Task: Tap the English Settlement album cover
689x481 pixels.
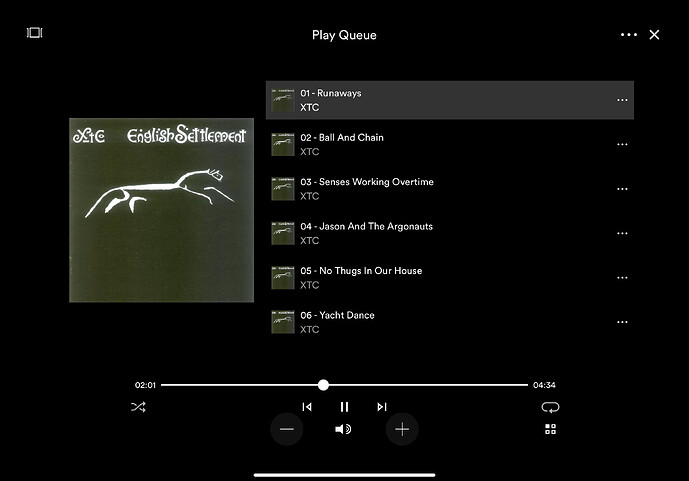Action: click(161, 210)
